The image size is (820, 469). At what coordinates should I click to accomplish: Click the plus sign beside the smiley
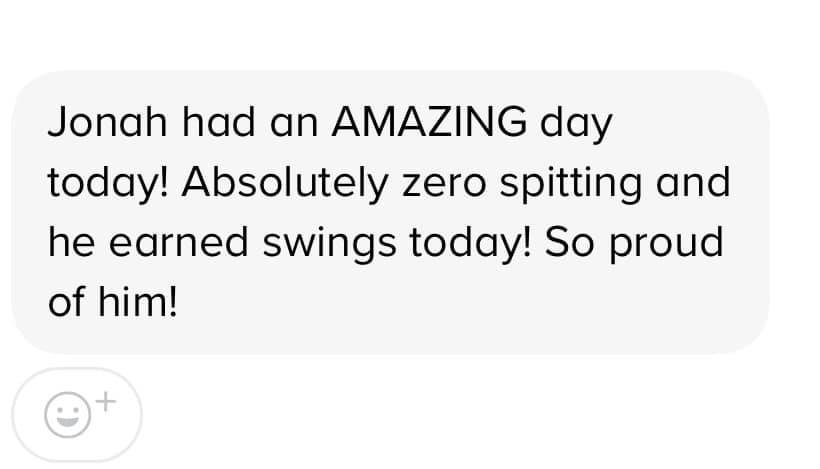106,402
